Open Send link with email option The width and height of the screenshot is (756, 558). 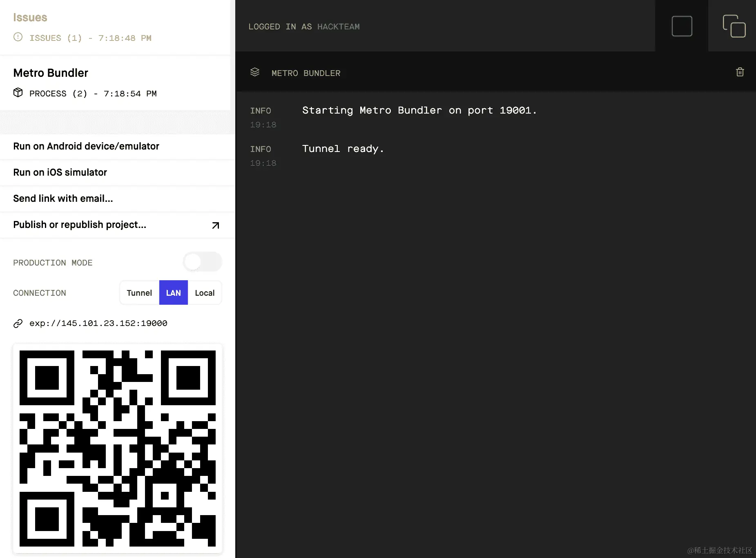point(118,199)
